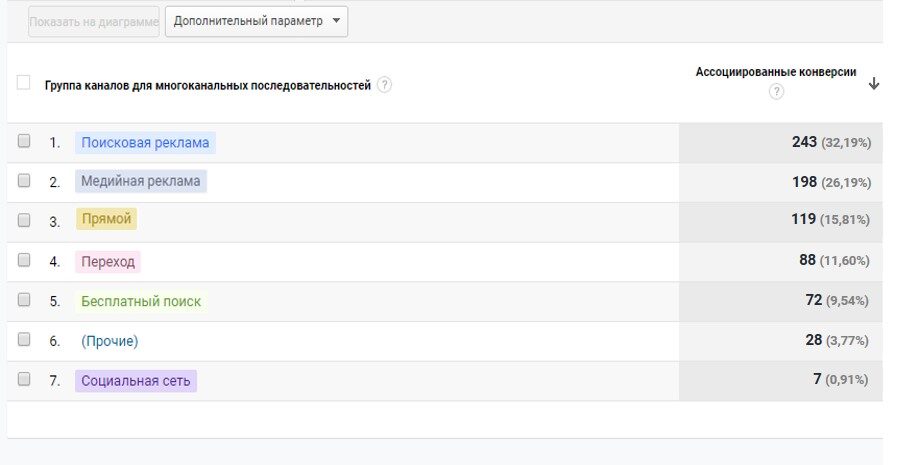Mark the checkbox for (Прочие) row
The width and height of the screenshot is (915, 465).
[24, 340]
